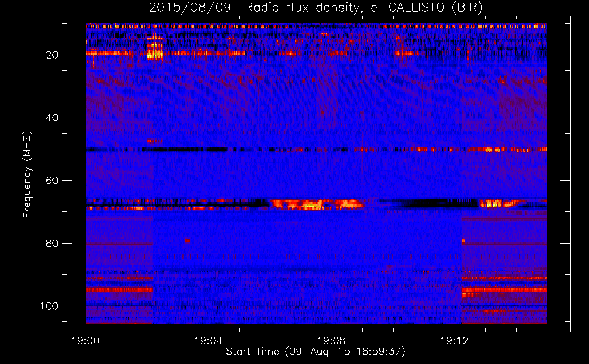
Task: Click the '19:12' time tick label
Action: point(455,341)
